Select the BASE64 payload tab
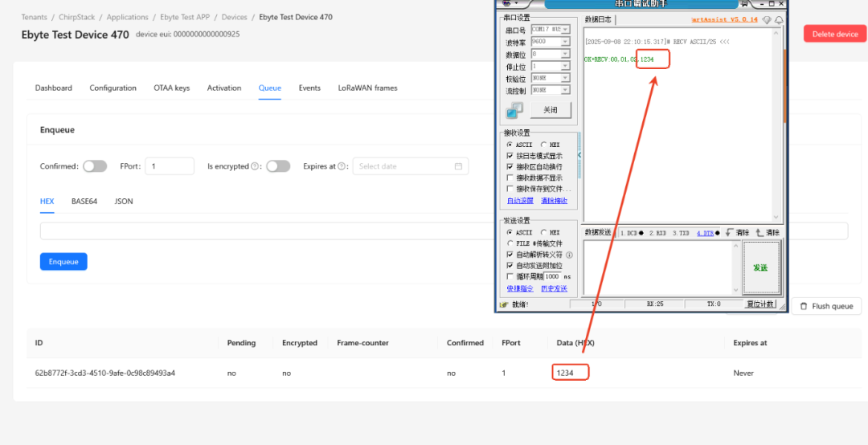The image size is (868, 445). click(84, 202)
